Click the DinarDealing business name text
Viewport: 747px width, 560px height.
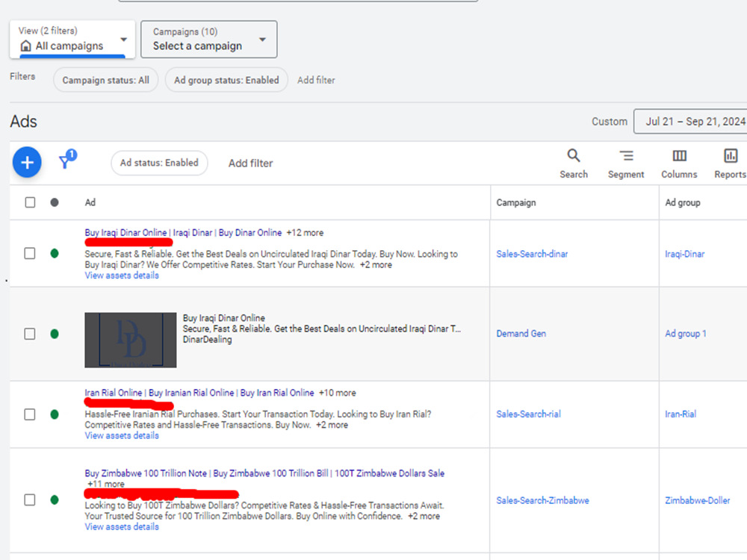(207, 340)
